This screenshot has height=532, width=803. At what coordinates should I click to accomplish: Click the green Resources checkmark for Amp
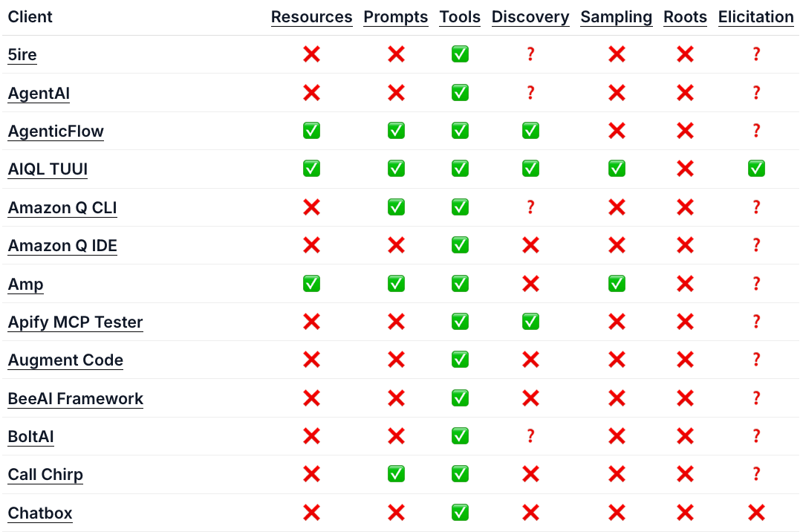[x=311, y=283]
